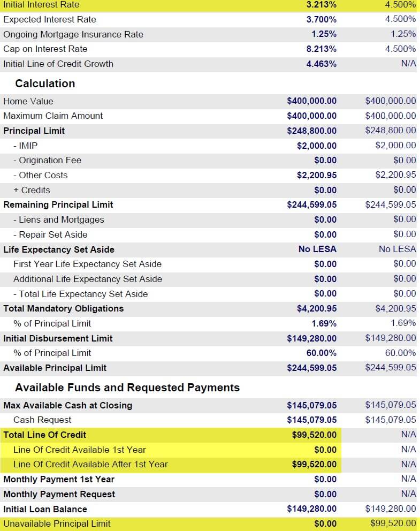
Task: Click the bold No LESA value
Action: pyautogui.click(x=317, y=249)
